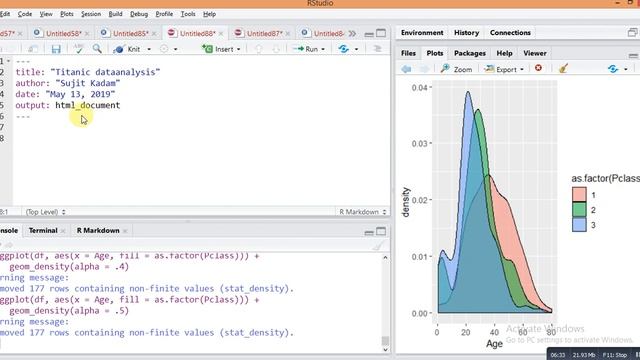Switch to the Untitled58* tab
This screenshot has height=360, width=640.
coord(63,33)
